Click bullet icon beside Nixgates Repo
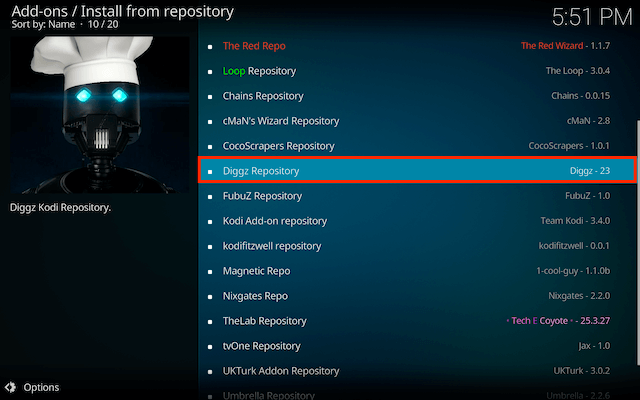Viewport: 640px width, 400px height. click(x=210, y=297)
